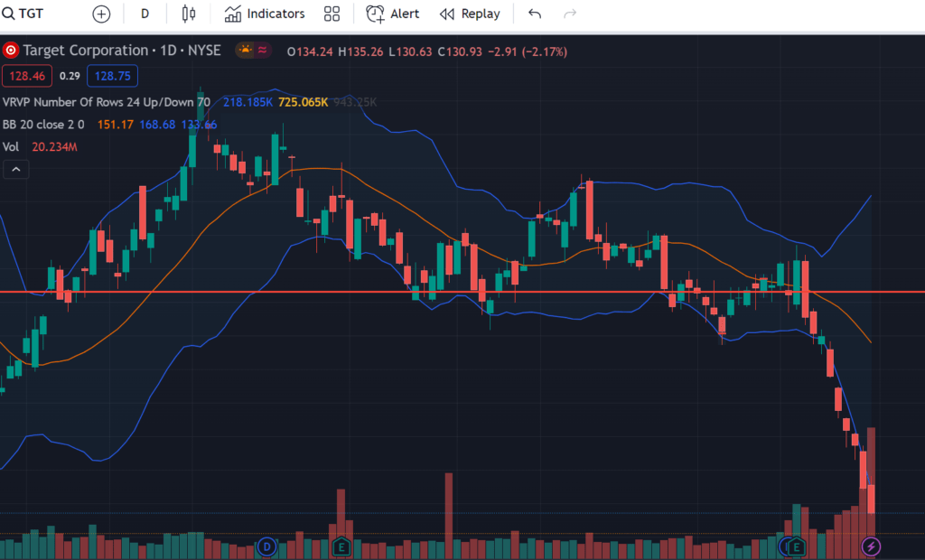Click the L130.63 low value
This screenshot has width=925, height=560.
click(410, 51)
